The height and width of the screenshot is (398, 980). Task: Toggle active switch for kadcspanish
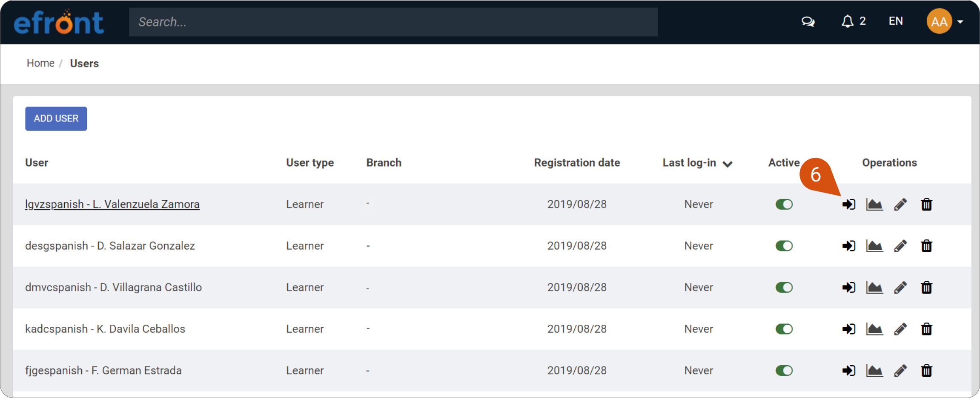click(784, 329)
